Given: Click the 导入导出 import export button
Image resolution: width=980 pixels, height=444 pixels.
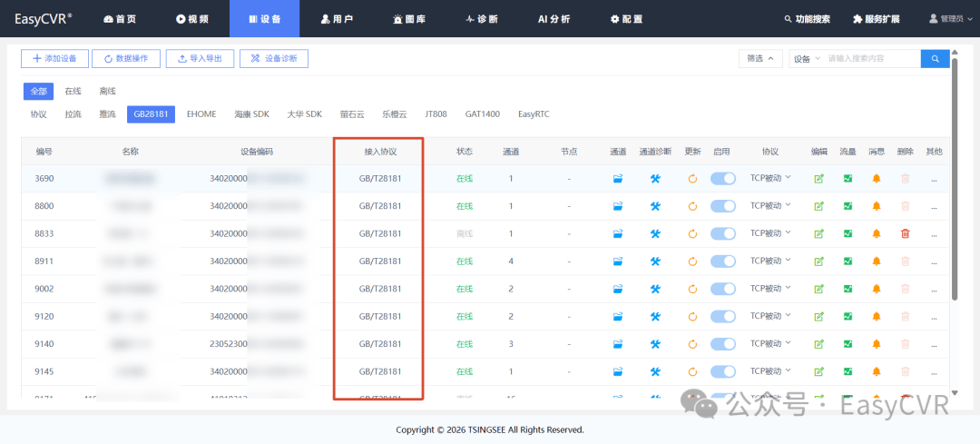Looking at the screenshot, I should 200,59.
